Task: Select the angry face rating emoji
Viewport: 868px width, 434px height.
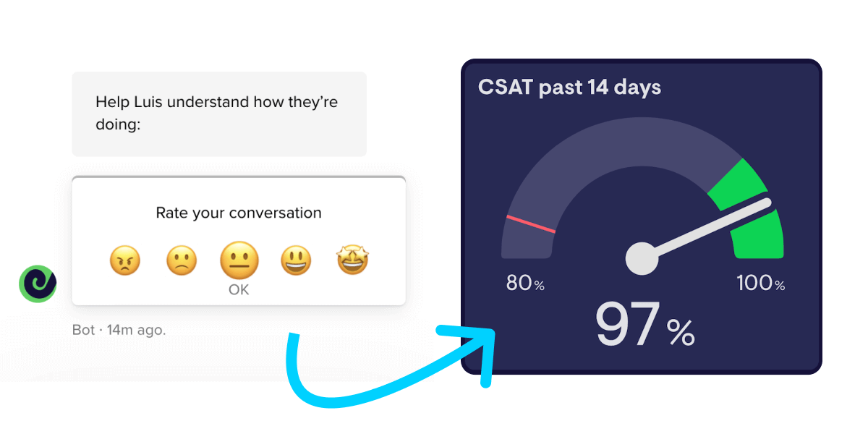Action: coord(124,260)
